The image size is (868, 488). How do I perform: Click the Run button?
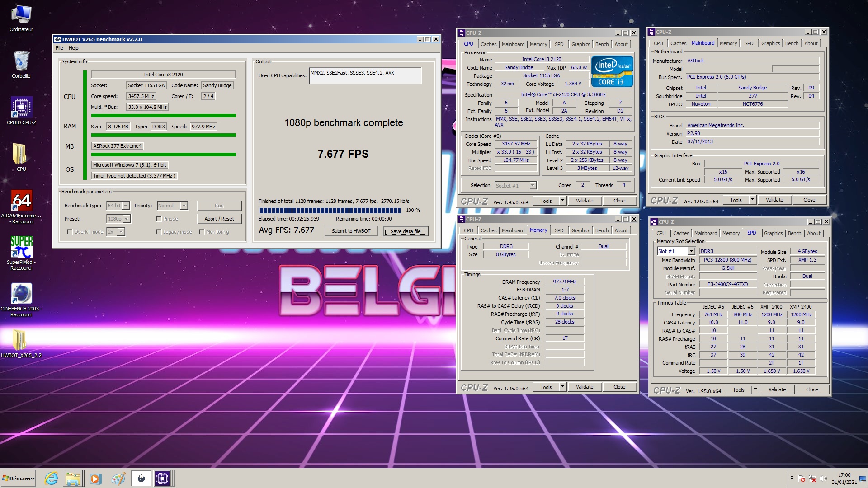coord(219,206)
